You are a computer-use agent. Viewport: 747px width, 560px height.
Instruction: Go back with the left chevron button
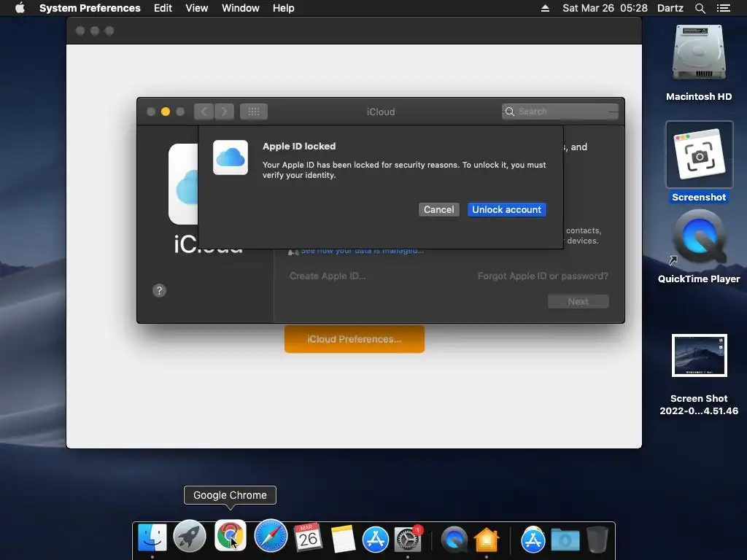coord(204,112)
